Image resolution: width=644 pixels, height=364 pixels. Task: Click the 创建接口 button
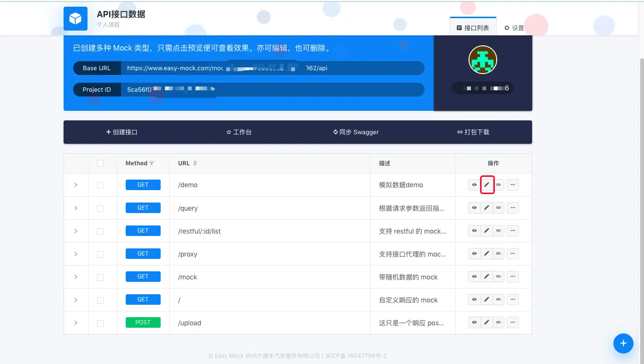pos(121,132)
